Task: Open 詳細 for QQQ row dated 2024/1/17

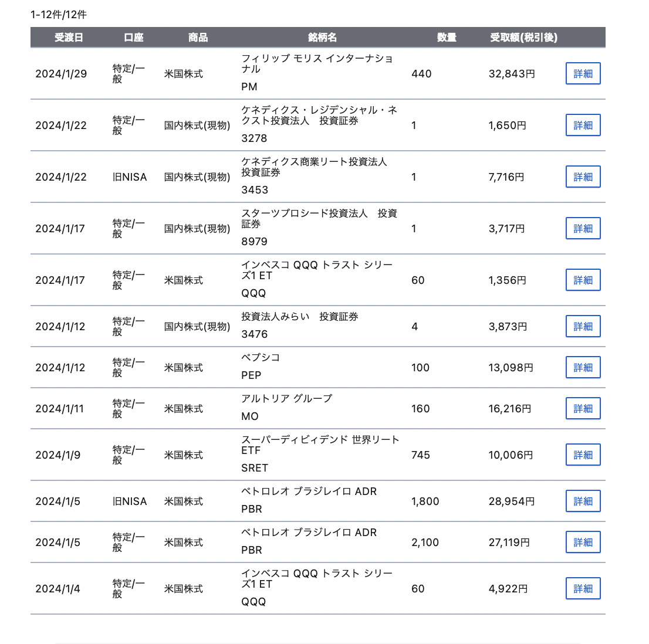Action: [583, 280]
